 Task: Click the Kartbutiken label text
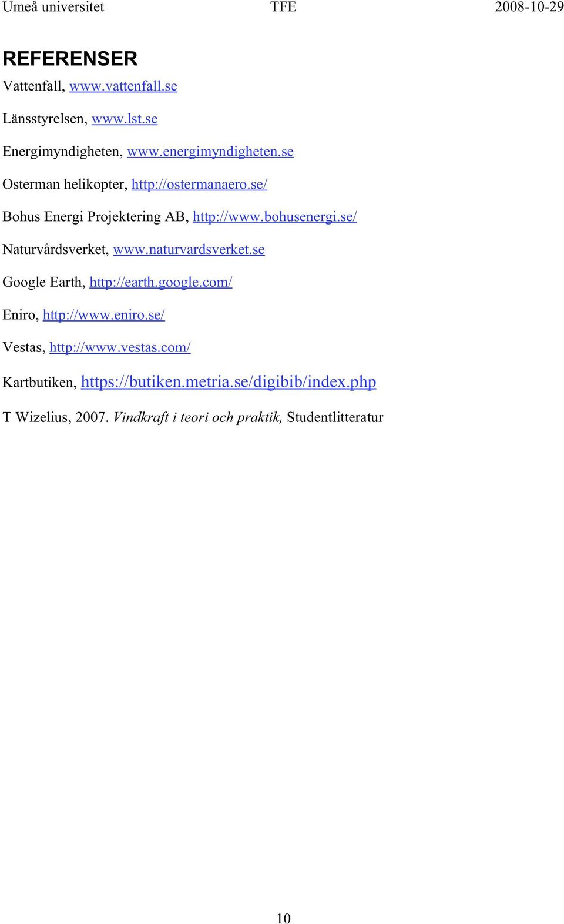coord(39,383)
